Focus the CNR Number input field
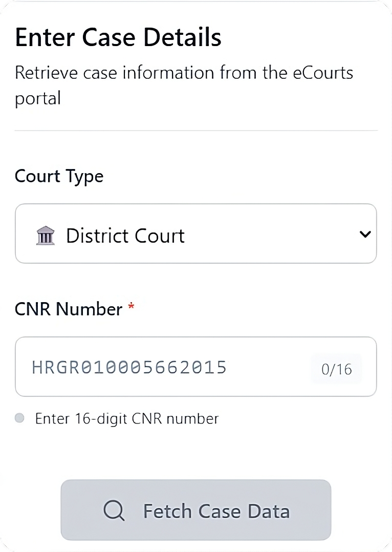 pos(196,367)
